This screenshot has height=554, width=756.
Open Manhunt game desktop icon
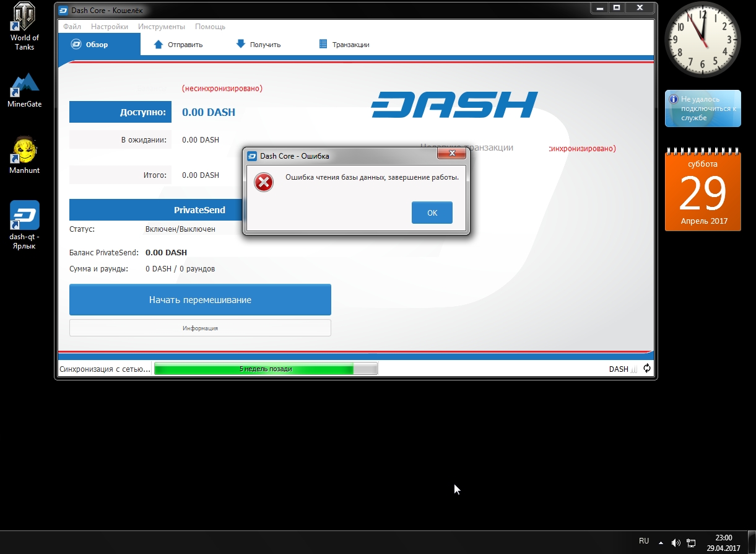24,156
